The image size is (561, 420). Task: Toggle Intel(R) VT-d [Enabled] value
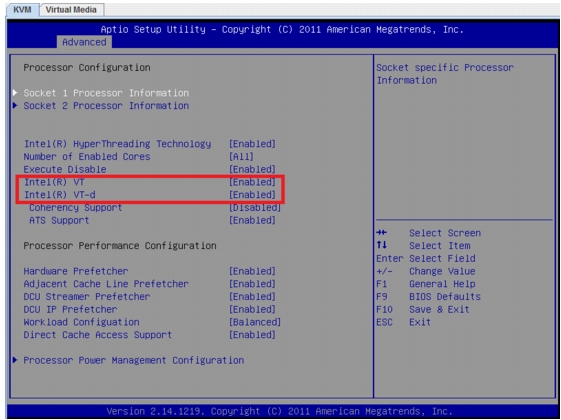[x=252, y=195]
